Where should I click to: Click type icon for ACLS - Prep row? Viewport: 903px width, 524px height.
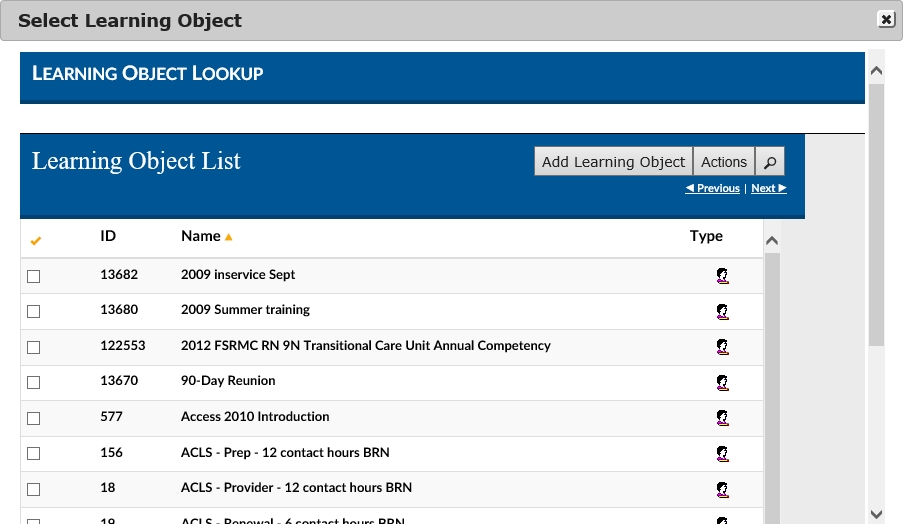coord(722,454)
